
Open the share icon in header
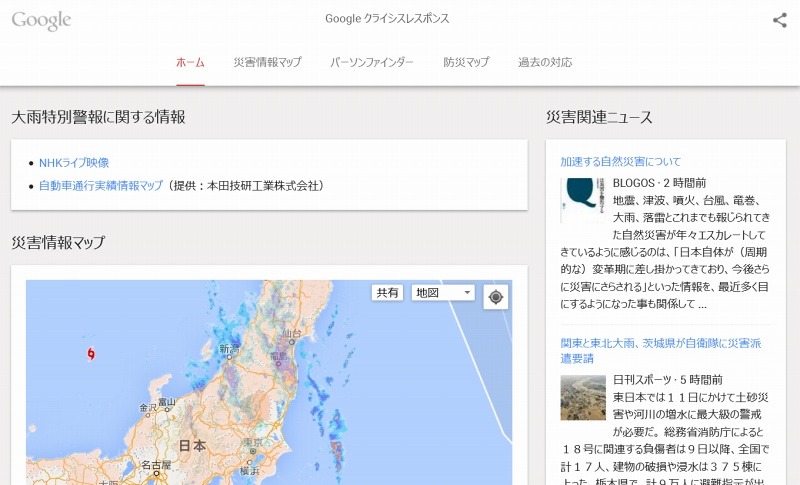(779, 20)
